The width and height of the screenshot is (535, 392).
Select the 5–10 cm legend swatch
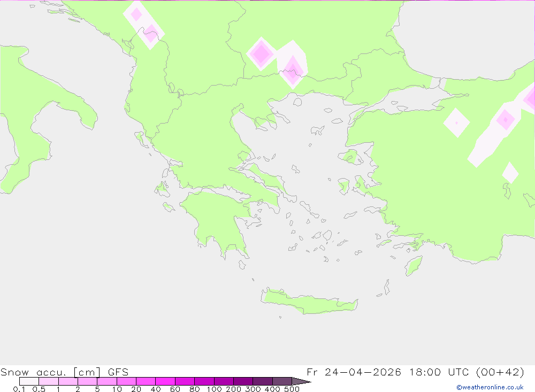point(107,381)
